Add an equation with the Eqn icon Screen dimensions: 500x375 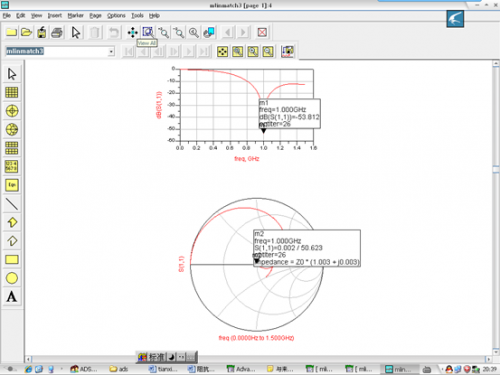[x=12, y=185]
